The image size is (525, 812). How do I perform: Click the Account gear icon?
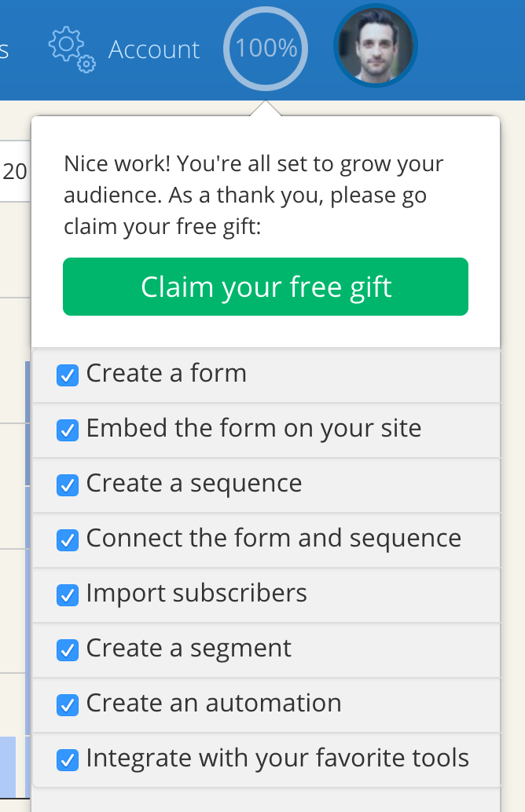point(72,49)
